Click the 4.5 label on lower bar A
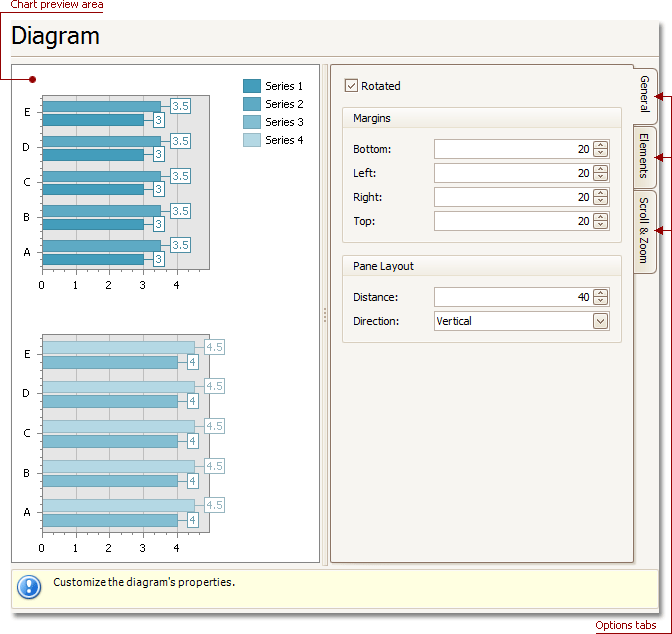This screenshot has height=634, width=672. click(x=214, y=506)
